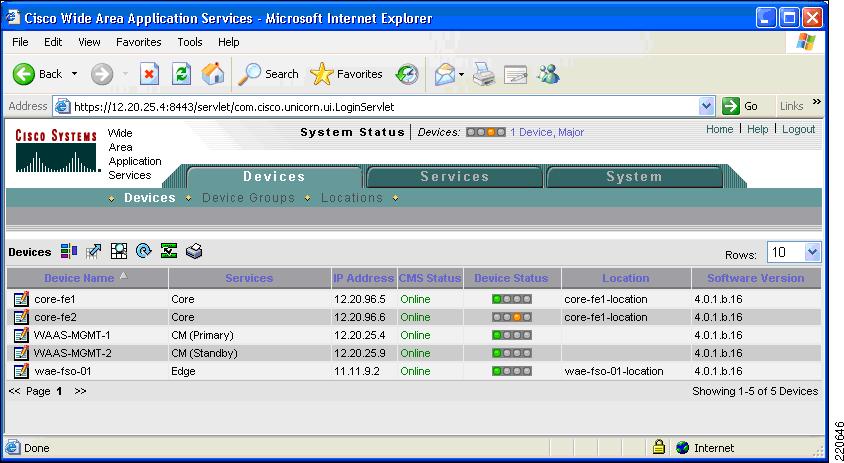The width and height of the screenshot is (844, 463).
Task: Click the browser Back arrow button
Action: pyautogui.click(x=24, y=74)
